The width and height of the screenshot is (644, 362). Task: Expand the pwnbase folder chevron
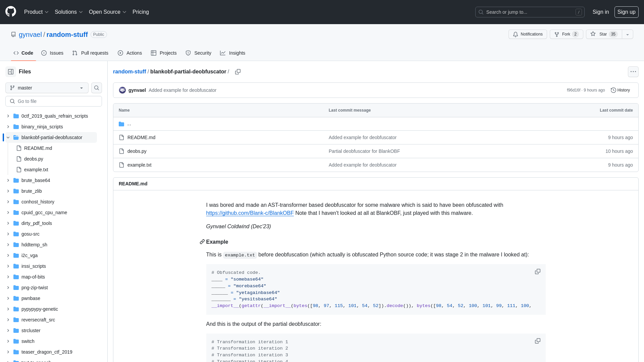[x=8, y=298]
